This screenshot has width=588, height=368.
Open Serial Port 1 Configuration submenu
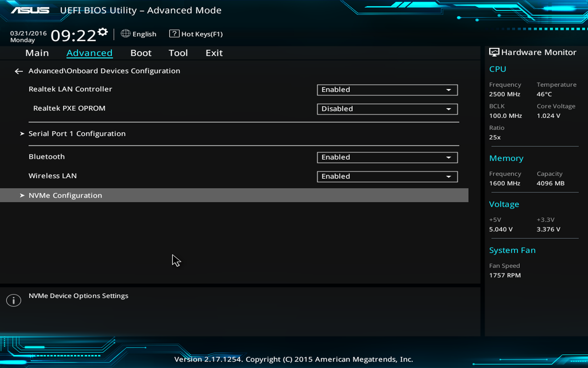77,134
